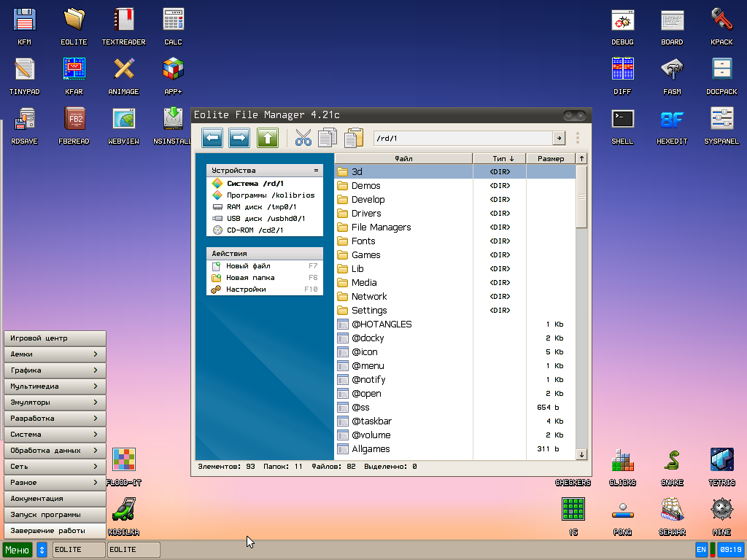Navigate back using the left arrow icon
Viewport: 747px width, 560px height.
coord(212,138)
